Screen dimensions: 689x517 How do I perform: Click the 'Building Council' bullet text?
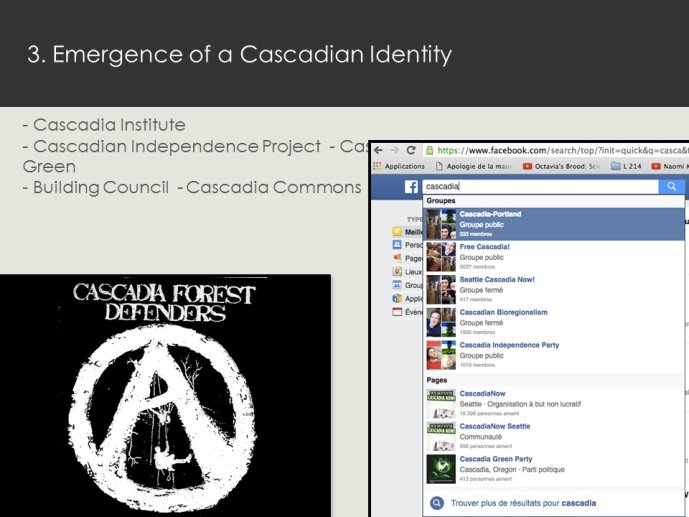point(101,188)
